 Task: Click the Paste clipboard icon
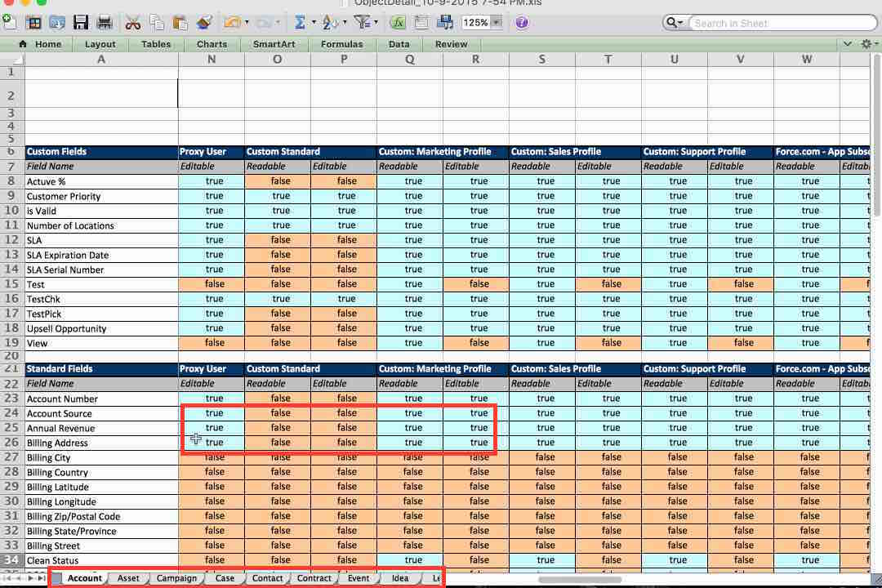tap(180, 23)
